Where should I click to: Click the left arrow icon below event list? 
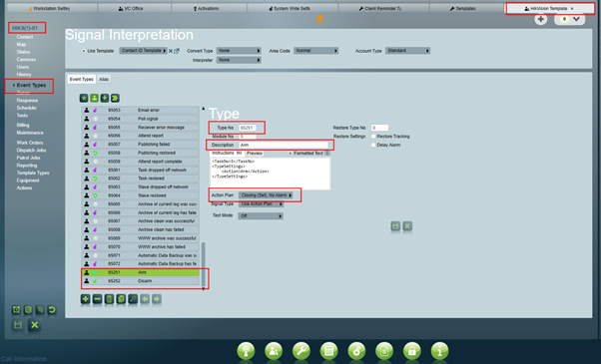145,299
